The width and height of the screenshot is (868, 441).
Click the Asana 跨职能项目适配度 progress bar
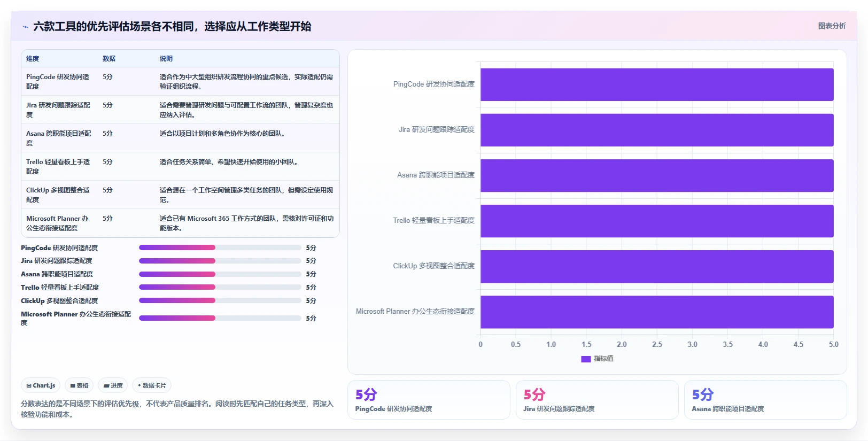coord(220,274)
